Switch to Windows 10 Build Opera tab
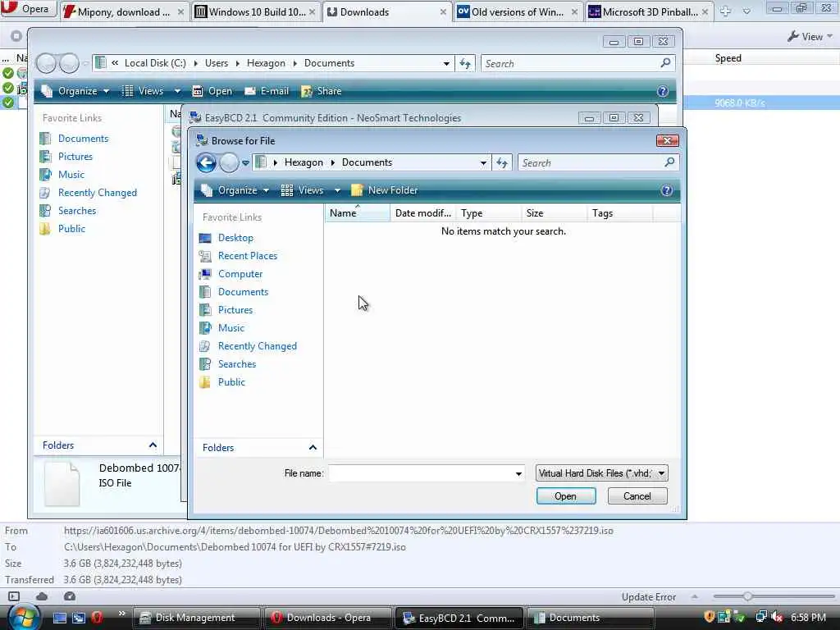The height and width of the screenshot is (630, 840). pyautogui.click(x=255, y=11)
